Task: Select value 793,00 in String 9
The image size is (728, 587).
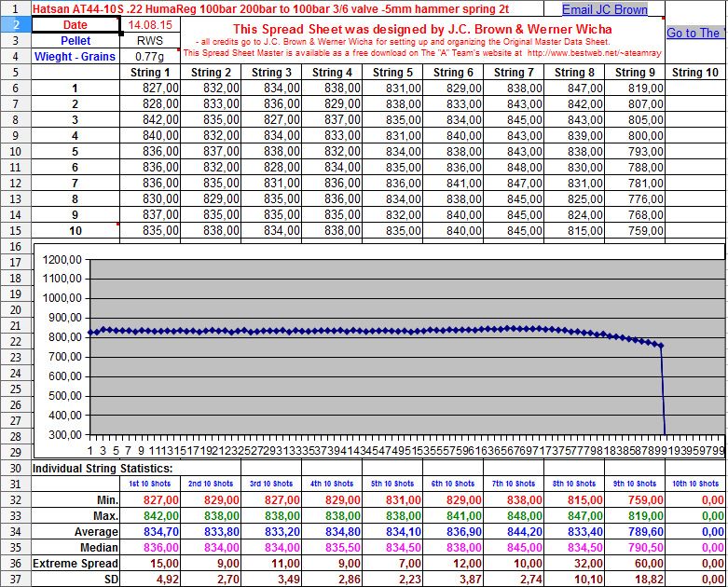Action: point(635,151)
